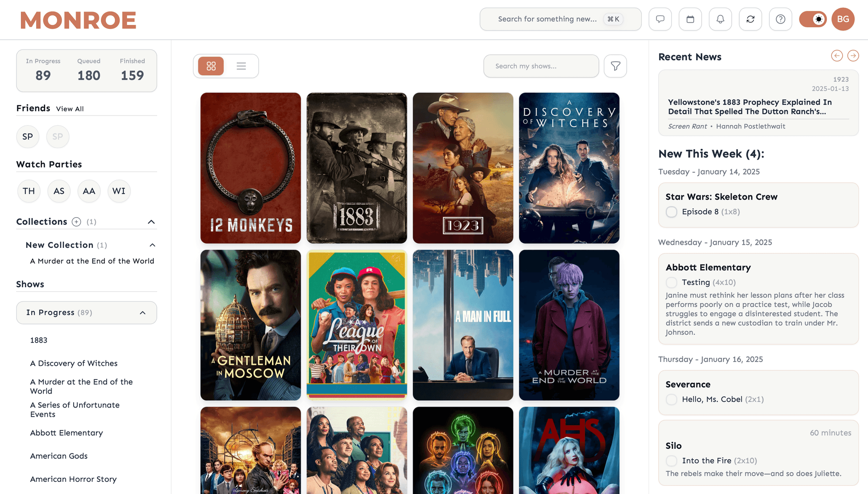This screenshot has height=494, width=868.
Task: Open the AS watch party
Action: pos(59,191)
